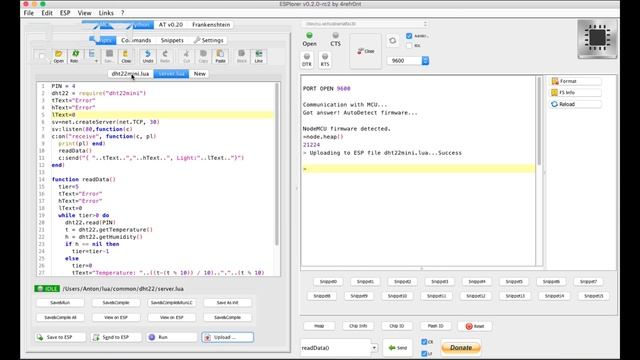Click the Save&Compile All button
This screenshot has height=360, width=640.
[x=60, y=317]
